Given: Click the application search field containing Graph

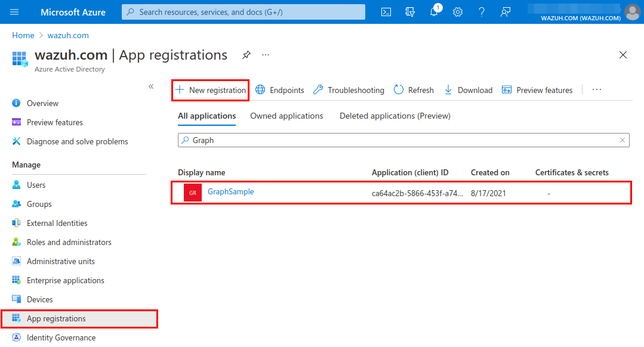Looking at the screenshot, I should point(403,140).
